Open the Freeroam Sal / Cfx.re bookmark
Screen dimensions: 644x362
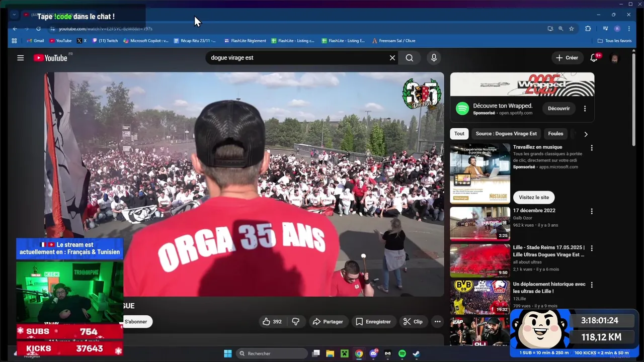394,41
